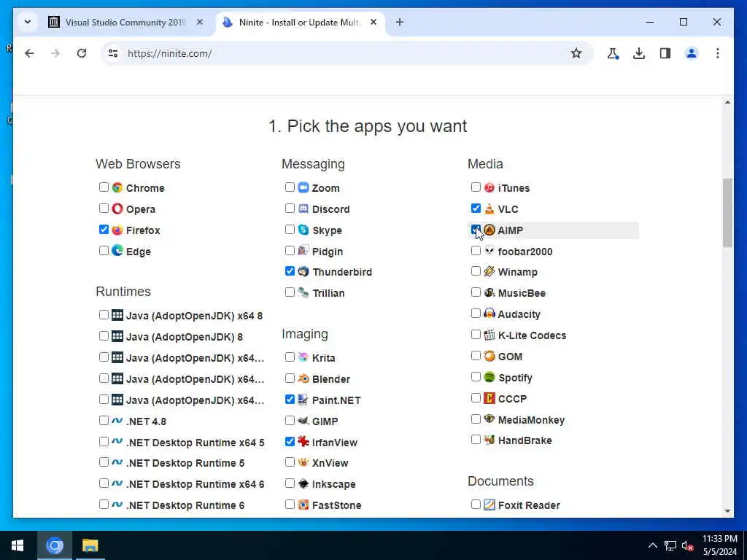747x560 pixels.
Task: Check the XnView checkbox
Action: click(x=290, y=462)
